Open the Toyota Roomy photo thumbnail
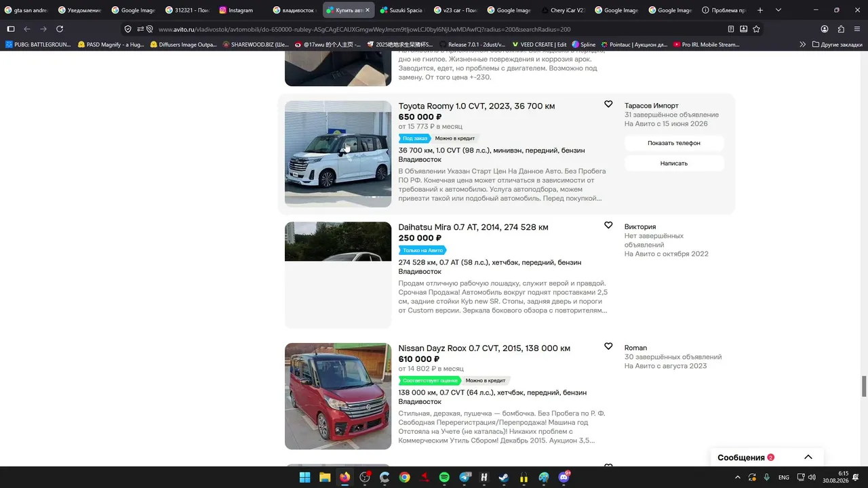The image size is (868, 488). coord(338,154)
